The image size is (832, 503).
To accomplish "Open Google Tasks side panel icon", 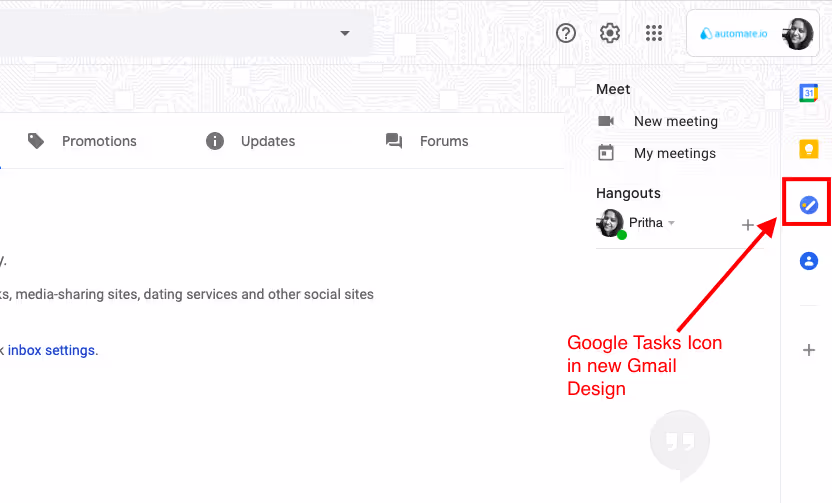I will tap(809, 205).
